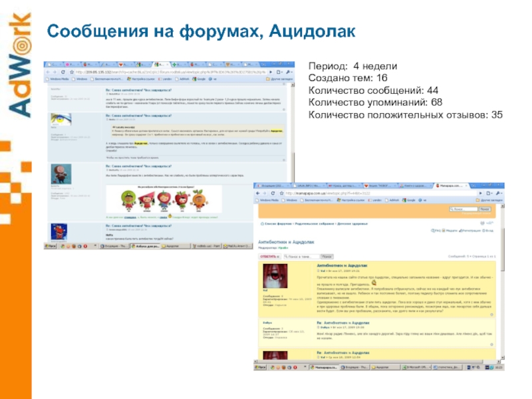532x399 pixels.
Task: Open the yandex bookmark in the mamapapa browser
Action: (374, 200)
